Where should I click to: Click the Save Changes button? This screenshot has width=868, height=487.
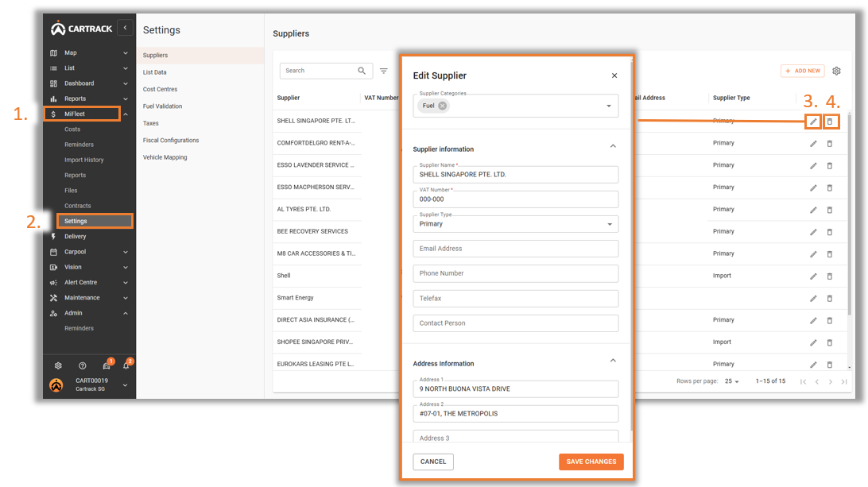pyautogui.click(x=591, y=462)
